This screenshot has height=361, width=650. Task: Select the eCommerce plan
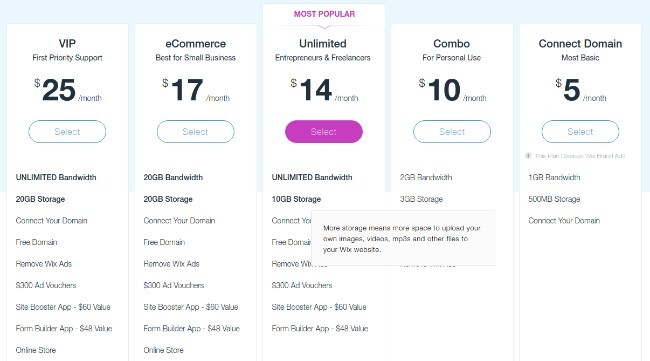[195, 132]
